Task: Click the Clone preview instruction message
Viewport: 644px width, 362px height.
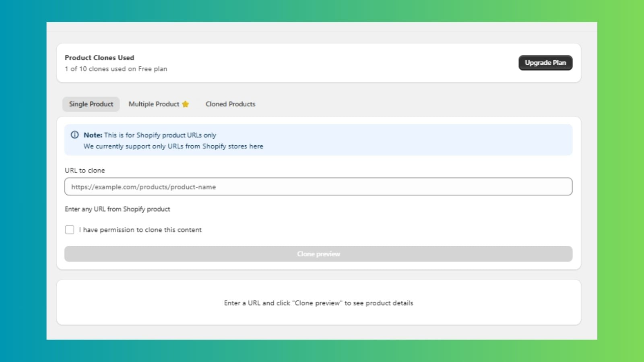Action: [318, 303]
